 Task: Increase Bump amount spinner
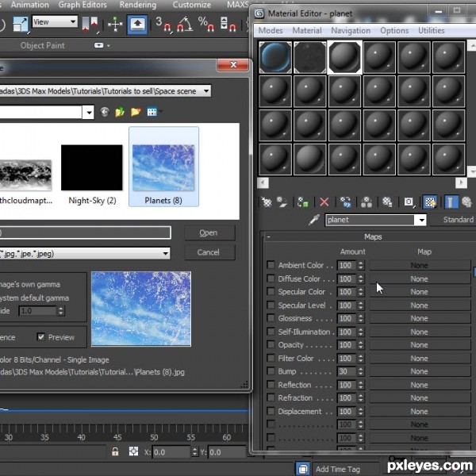pos(361,369)
